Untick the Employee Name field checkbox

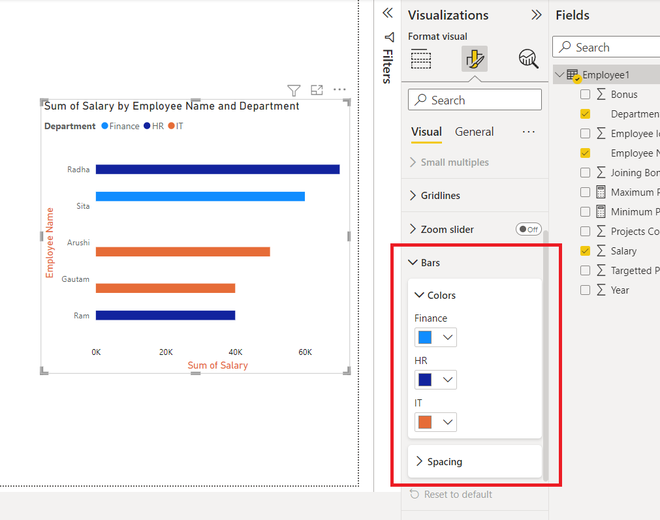tap(585, 153)
